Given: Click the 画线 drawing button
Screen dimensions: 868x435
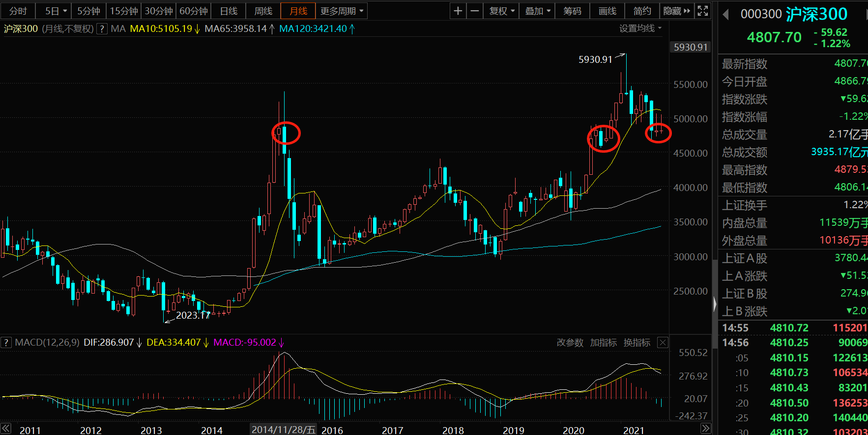Looking at the screenshot, I should 608,11.
